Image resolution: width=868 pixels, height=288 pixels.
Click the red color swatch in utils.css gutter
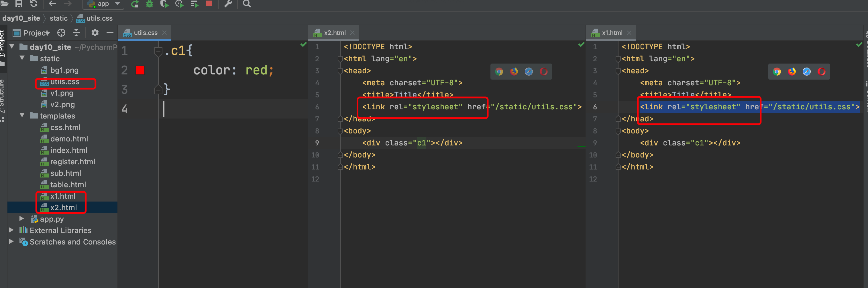tap(140, 70)
